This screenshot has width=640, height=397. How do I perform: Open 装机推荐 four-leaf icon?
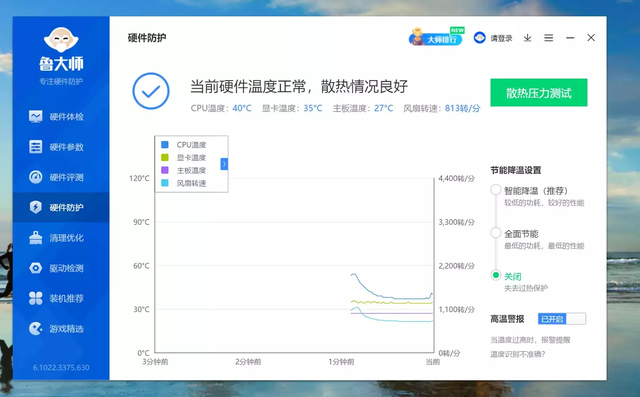(x=36, y=298)
